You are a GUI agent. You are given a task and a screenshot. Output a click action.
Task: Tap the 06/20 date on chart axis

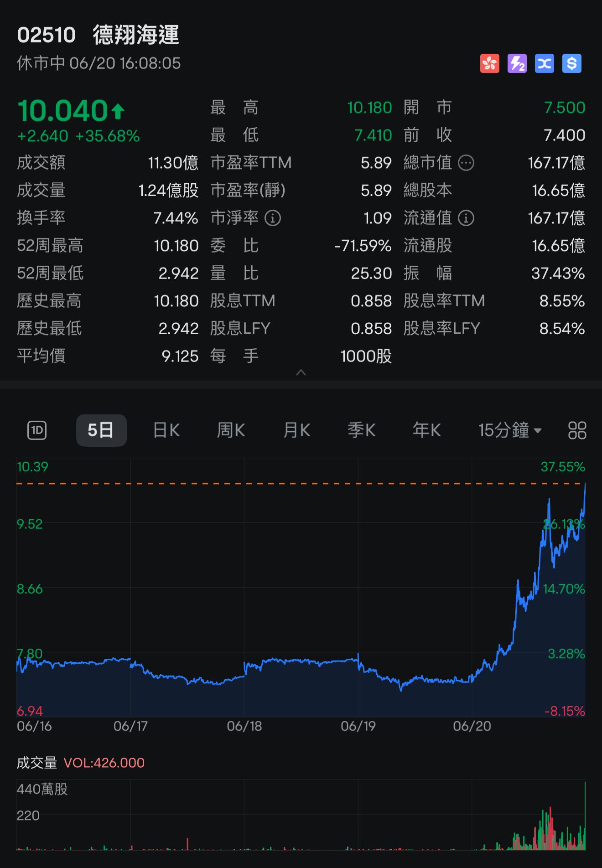coord(472,726)
